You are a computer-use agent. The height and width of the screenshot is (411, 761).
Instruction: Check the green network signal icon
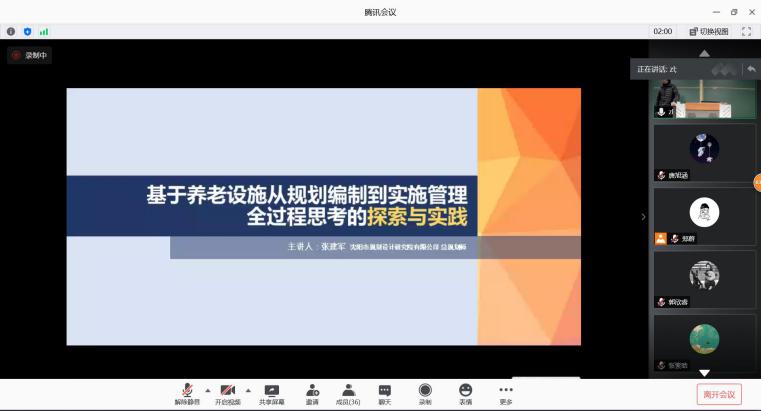44,31
